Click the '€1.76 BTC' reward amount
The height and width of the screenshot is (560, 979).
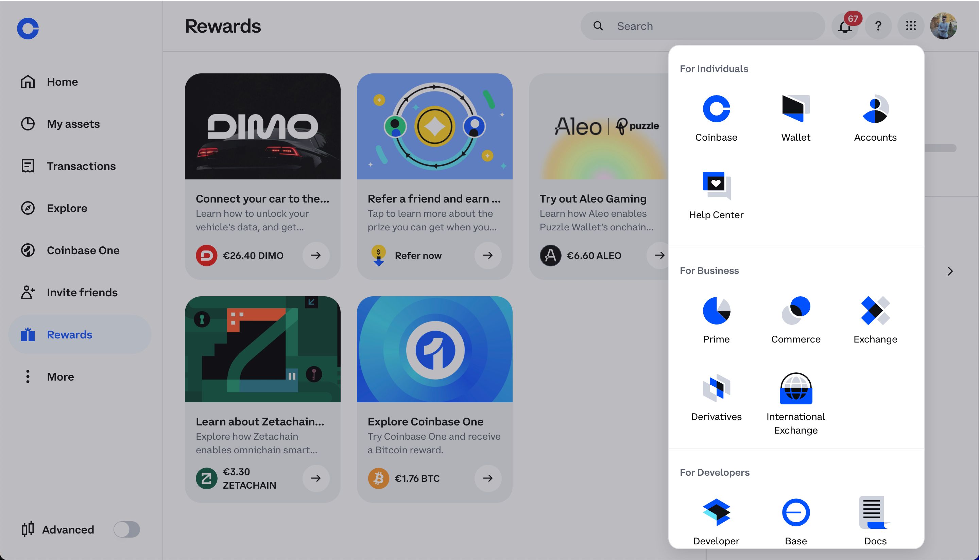417,478
